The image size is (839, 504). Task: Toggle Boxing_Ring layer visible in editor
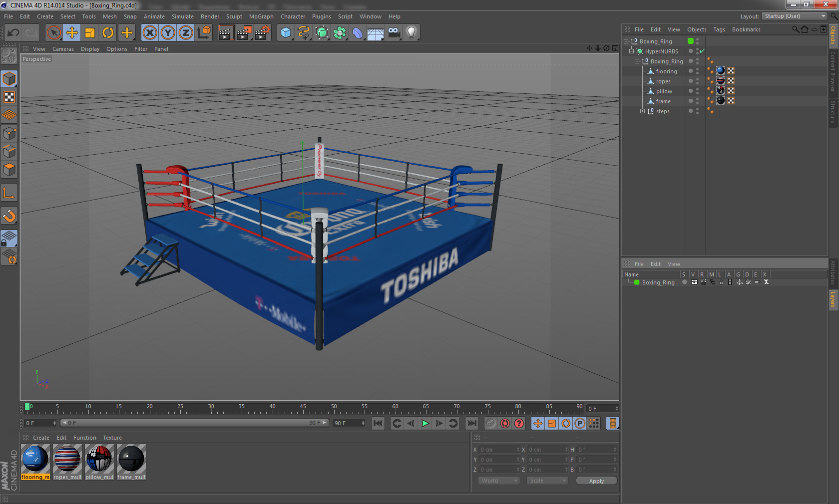tap(694, 282)
